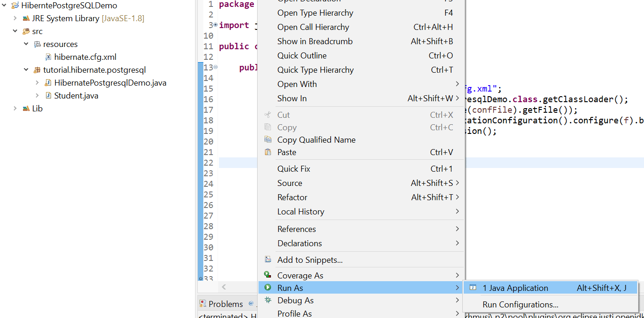Expand the Lib folder
644x318 pixels.
[x=15, y=109]
